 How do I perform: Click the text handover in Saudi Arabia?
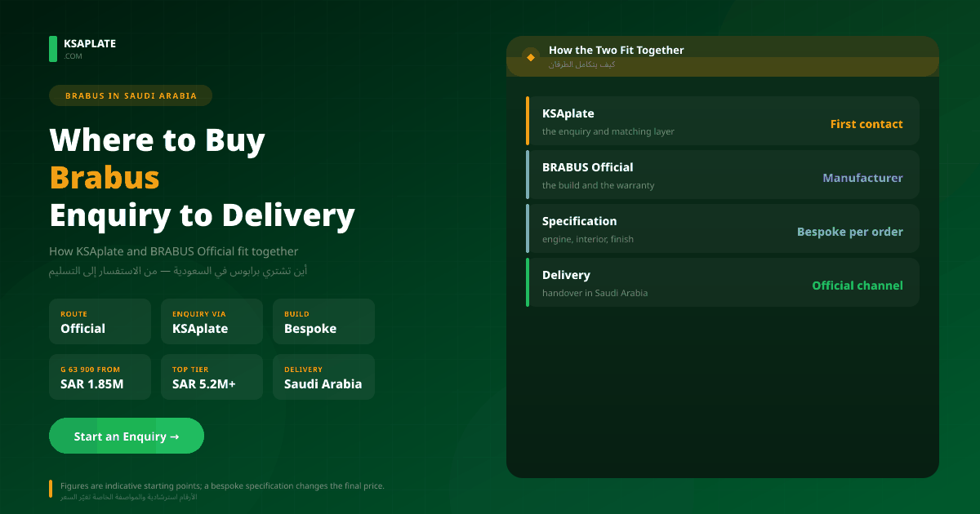click(595, 293)
